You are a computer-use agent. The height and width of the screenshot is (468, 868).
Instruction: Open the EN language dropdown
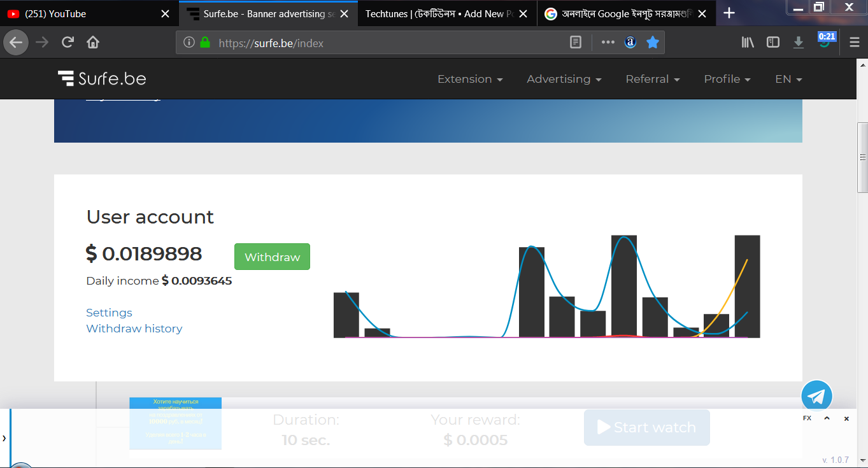[x=788, y=79]
